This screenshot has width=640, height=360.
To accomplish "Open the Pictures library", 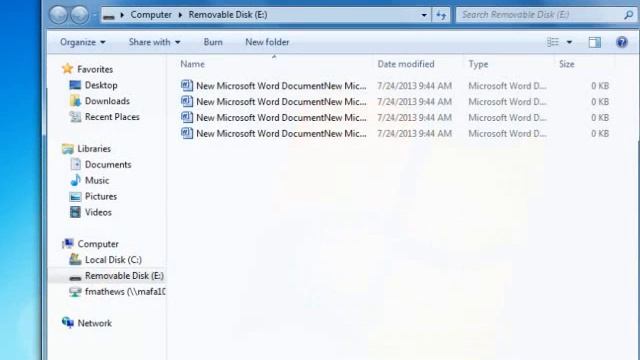I will [x=101, y=196].
